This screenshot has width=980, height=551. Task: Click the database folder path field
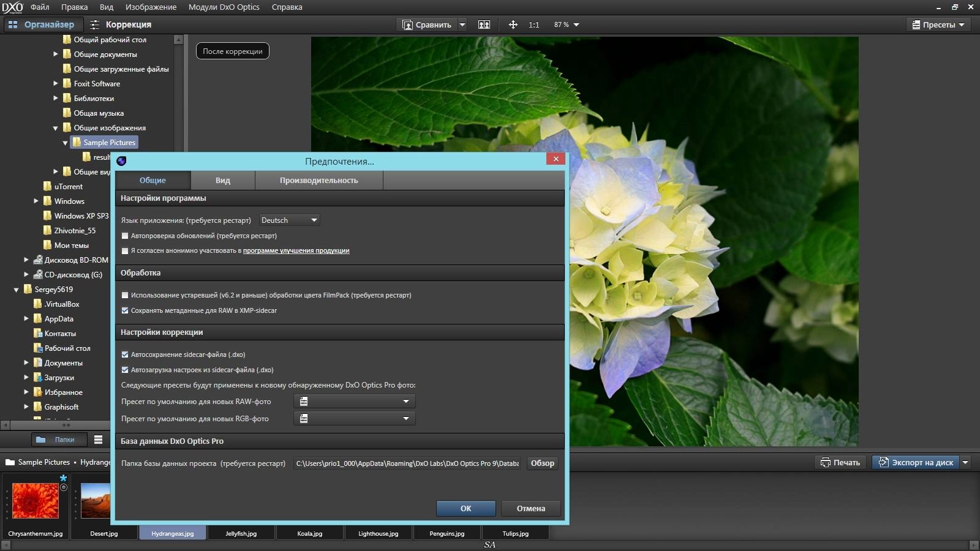(x=408, y=463)
